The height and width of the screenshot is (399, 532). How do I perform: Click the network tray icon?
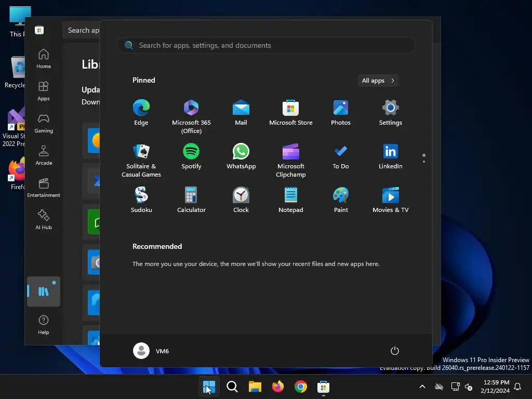coord(455,387)
